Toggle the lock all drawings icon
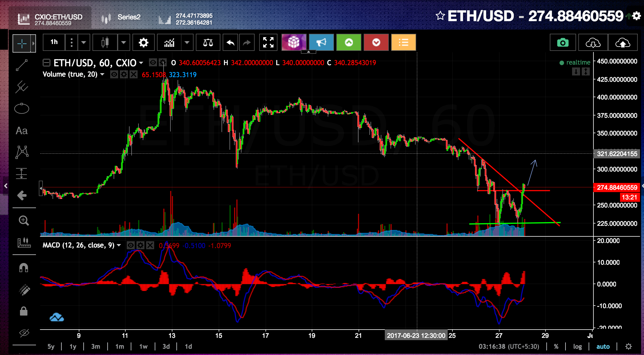Screen dimensions: 644x355 [x=23, y=311]
